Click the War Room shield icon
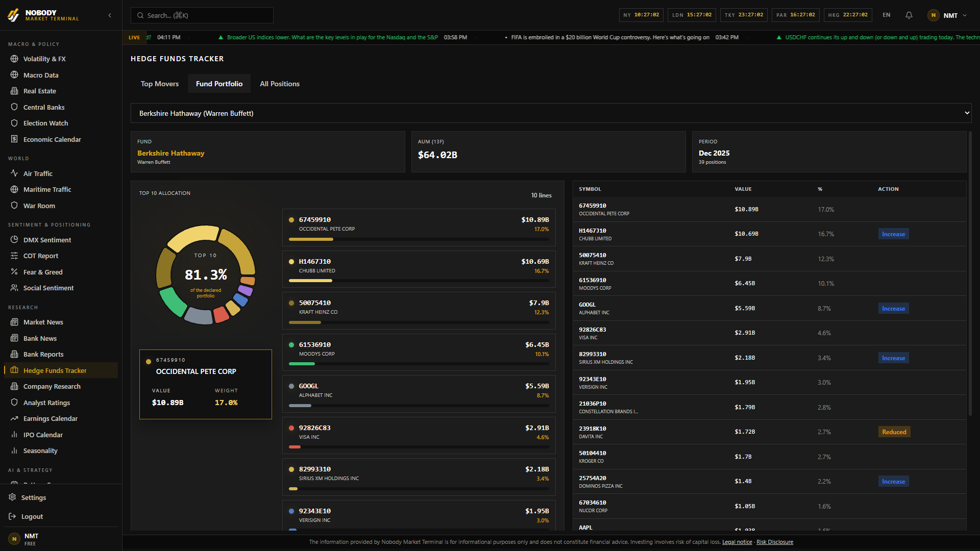980x551 pixels. (x=14, y=206)
